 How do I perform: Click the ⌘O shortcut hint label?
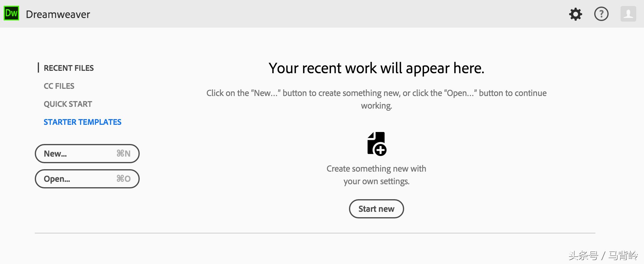124,179
